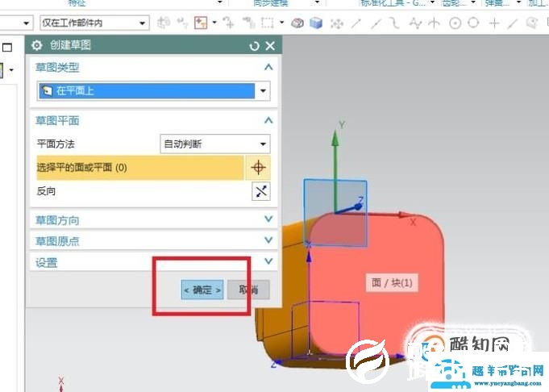Image resolution: width=549 pixels, height=392 pixels.
Task: Toggle the Existing Point plus-sign snap icon
Action: (x=494, y=23)
